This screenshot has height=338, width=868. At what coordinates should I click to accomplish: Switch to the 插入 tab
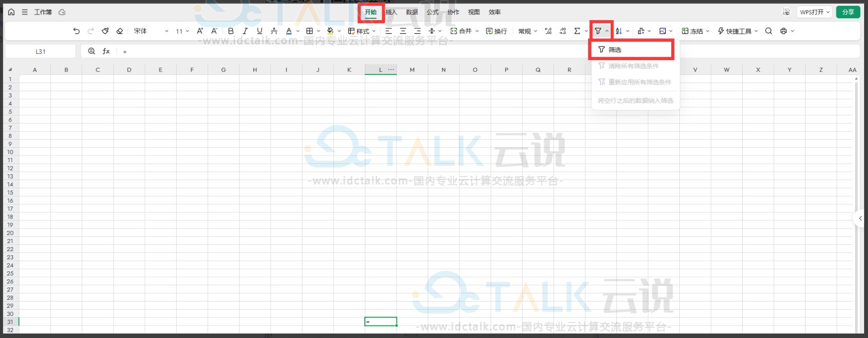pos(391,12)
